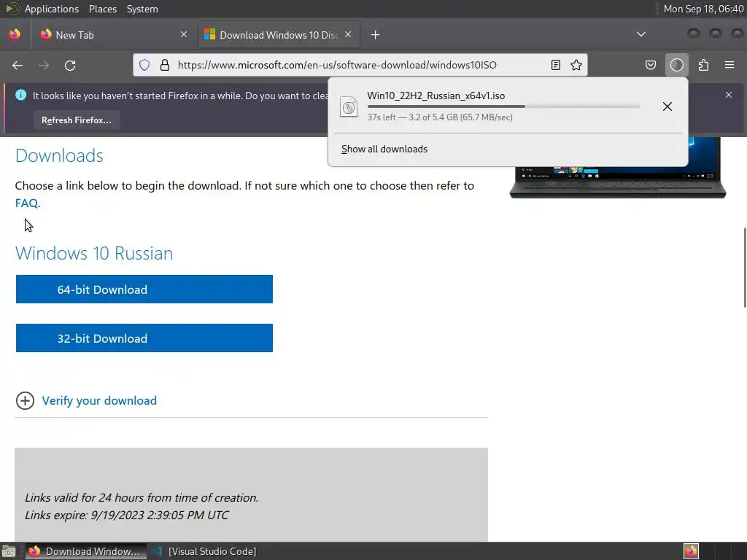Open a new tab with plus icon
747x560 pixels.
click(376, 35)
